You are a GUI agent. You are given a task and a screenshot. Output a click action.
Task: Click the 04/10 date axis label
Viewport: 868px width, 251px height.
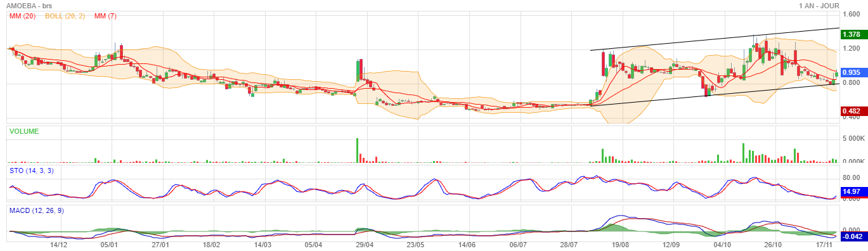pyautogui.click(x=722, y=244)
